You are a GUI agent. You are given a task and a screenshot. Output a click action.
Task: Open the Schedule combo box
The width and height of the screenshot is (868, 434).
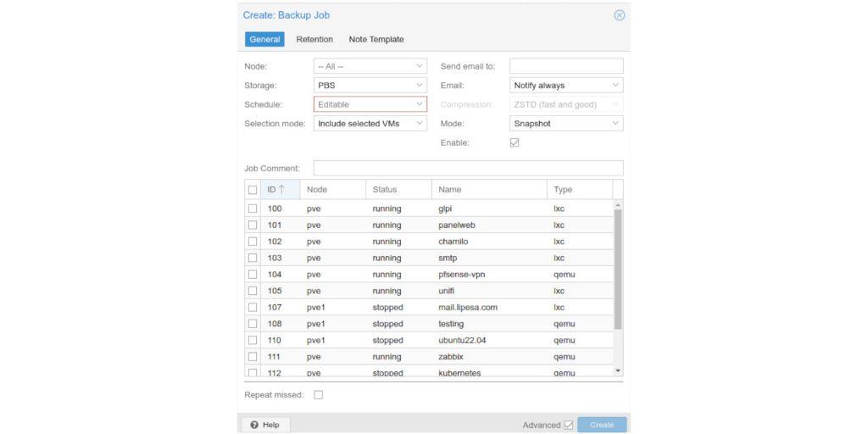(x=370, y=104)
